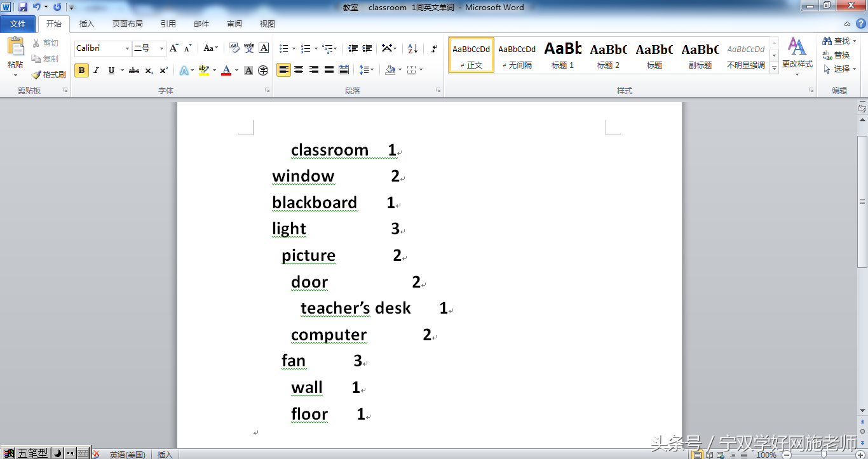
Task: Click the Character Shading icon
Action: coord(248,70)
